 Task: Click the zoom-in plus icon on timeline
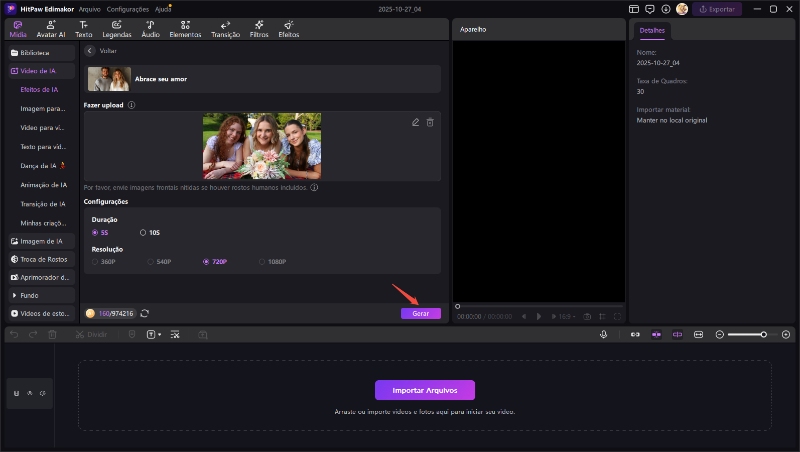[786, 335]
